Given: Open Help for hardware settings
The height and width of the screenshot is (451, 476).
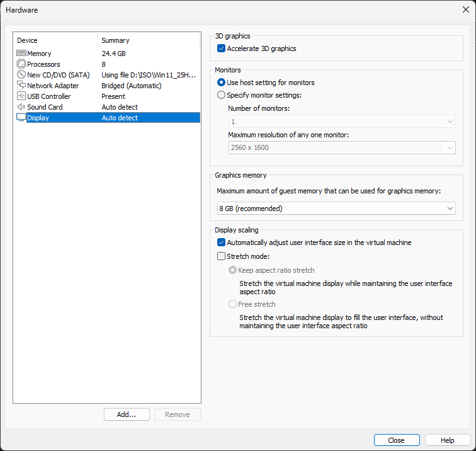Looking at the screenshot, I should 448,440.
